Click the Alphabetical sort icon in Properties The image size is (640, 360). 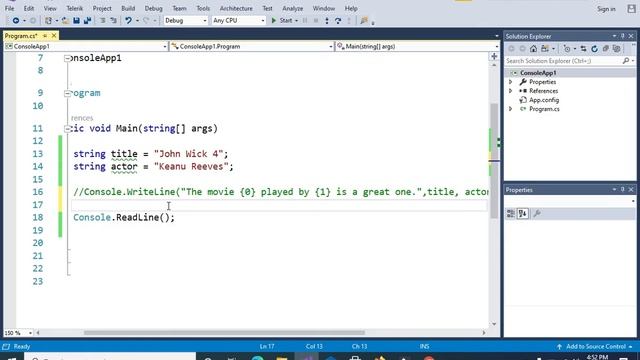[522, 213]
